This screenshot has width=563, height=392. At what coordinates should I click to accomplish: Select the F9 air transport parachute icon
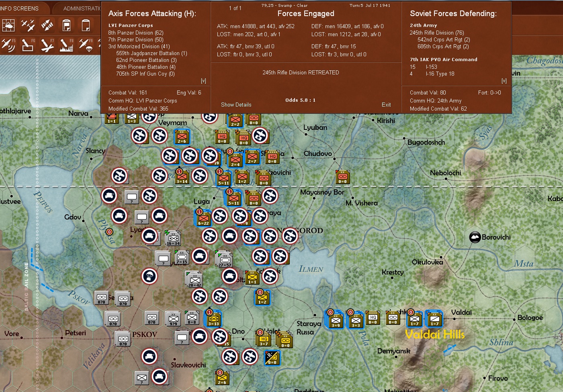point(86,45)
